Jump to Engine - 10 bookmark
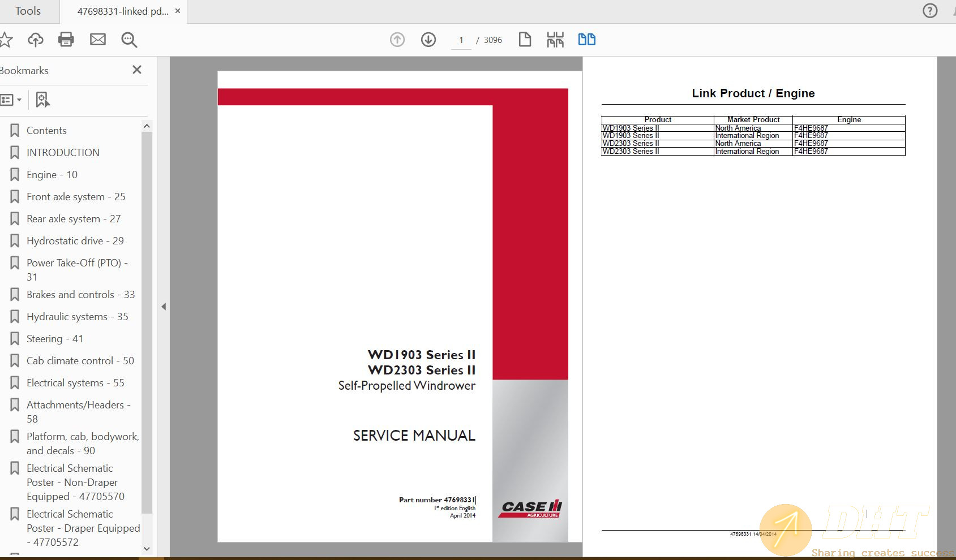 point(52,175)
